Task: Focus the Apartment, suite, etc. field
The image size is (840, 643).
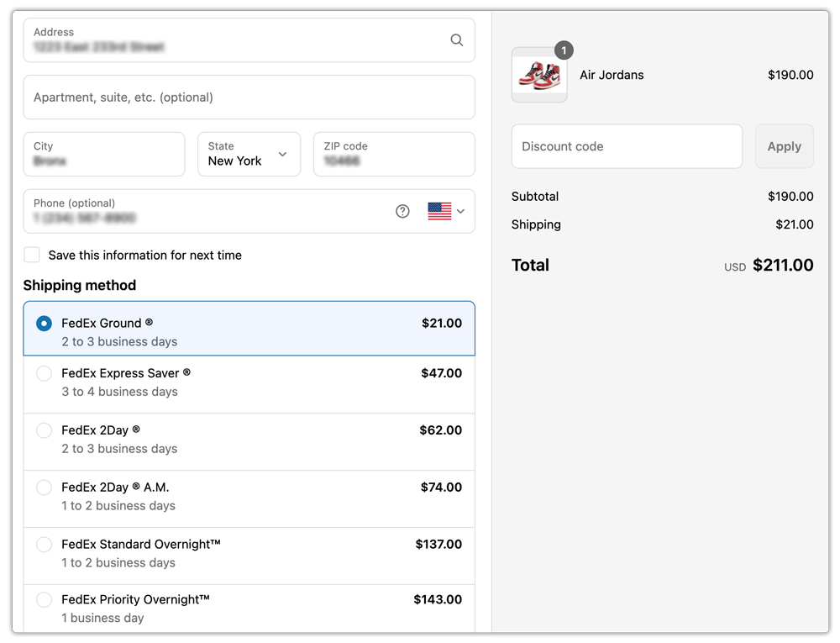Action: (249, 97)
